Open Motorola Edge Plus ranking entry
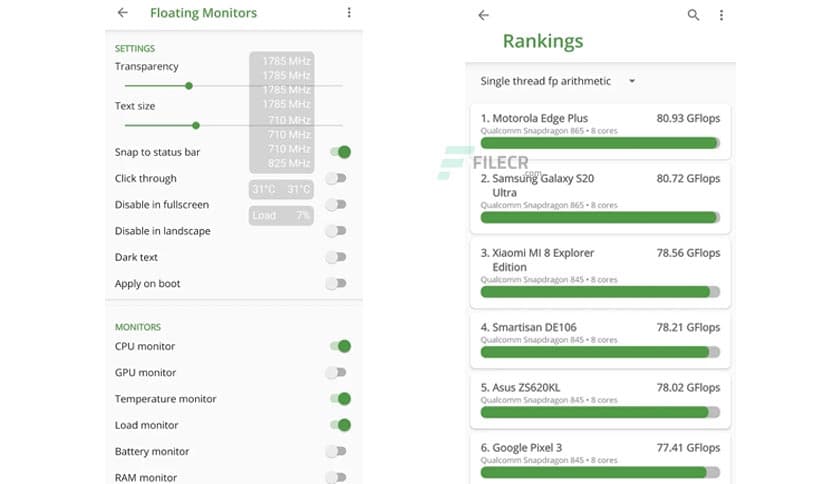Viewport: 836px width, 484px height. click(x=600, y=129)
